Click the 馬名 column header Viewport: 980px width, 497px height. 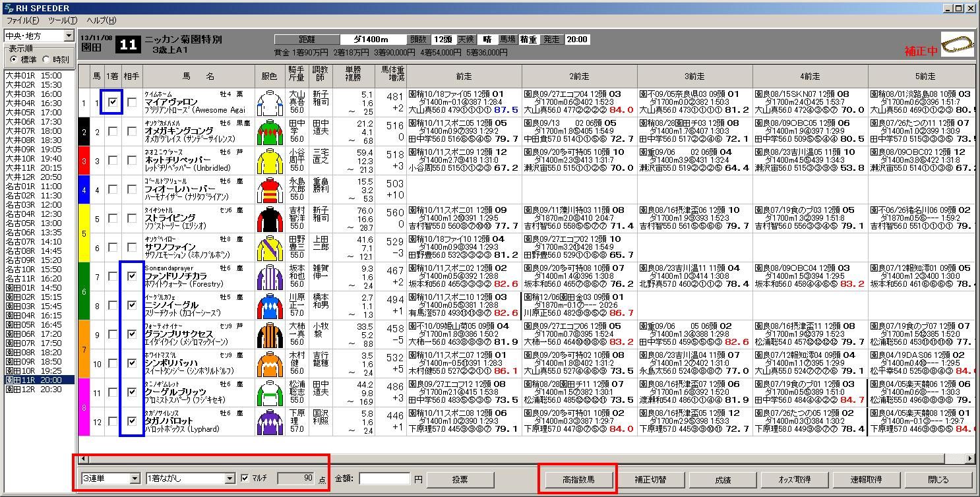199,76
